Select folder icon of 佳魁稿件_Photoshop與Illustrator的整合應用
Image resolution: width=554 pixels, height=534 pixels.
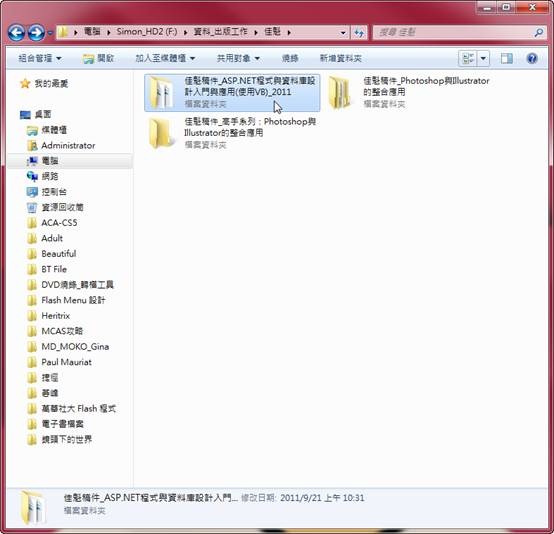click(340, 93)
